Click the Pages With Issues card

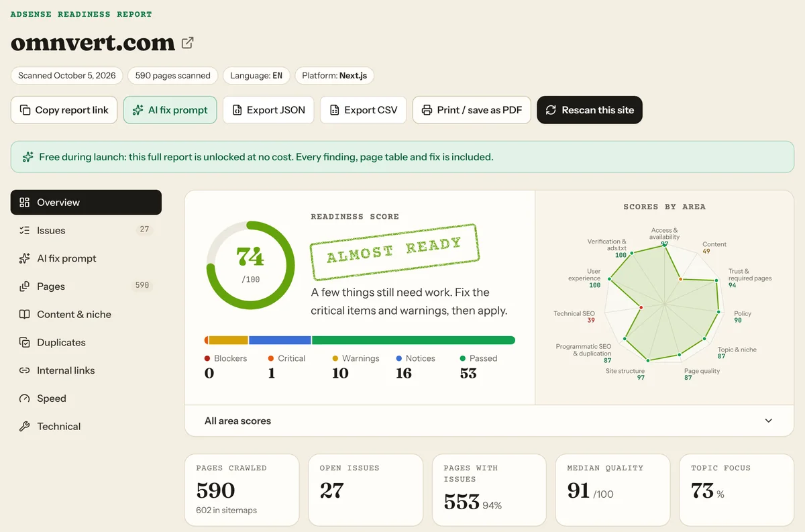point(489,490)
